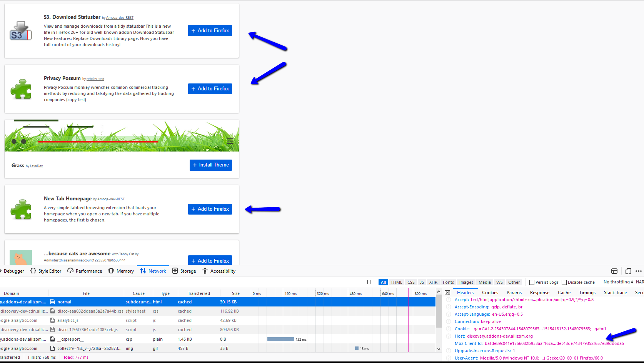This screenshot has height=363, width=644.
Task: Open the Timings details tab
Action: (587, 293)
